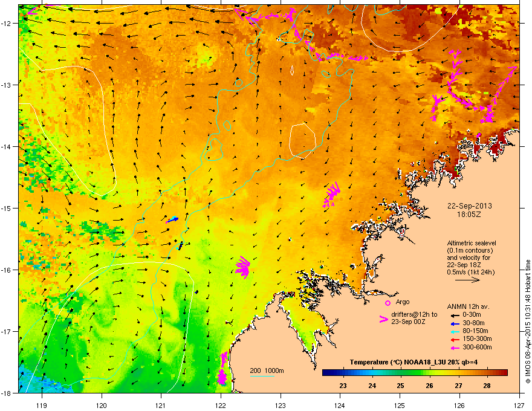This screenshot has height=411, width=532.
Task: Click the blue 30-80m ANMN arrow legend symbol
Action: (455, 323)
